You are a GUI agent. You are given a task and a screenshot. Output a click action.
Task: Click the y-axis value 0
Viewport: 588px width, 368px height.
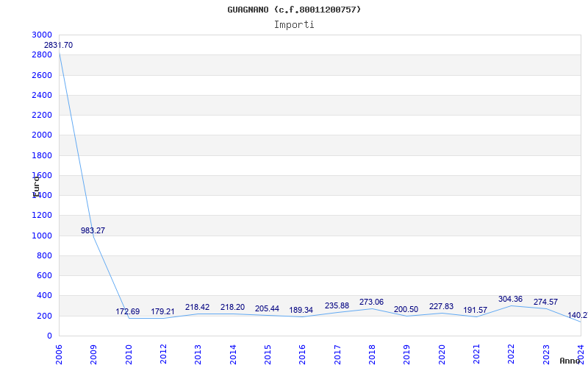click(x=49, y=336)
